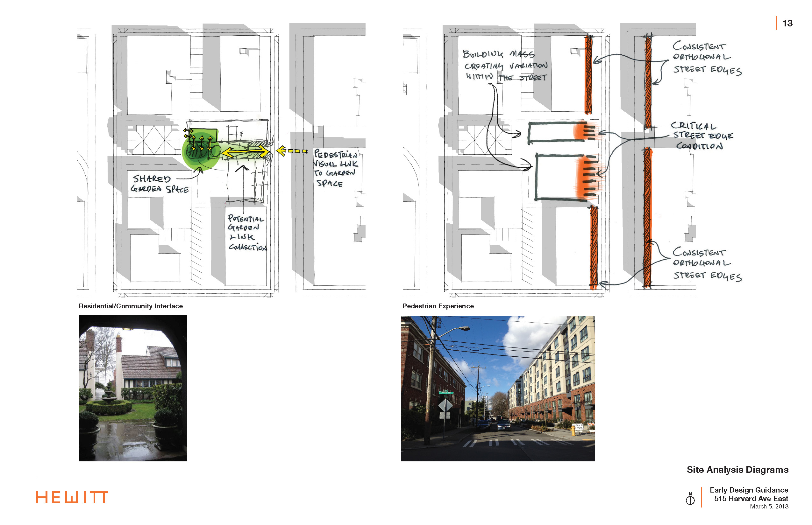Click the Residential/Community Interface caption
The height and width of the screenshot is (525, 812).
coord(131,306)
